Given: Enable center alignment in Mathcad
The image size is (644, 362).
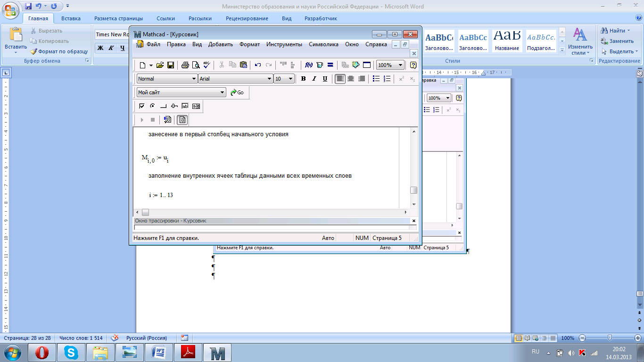Looking at the screenshot, I should coord(351,79).
